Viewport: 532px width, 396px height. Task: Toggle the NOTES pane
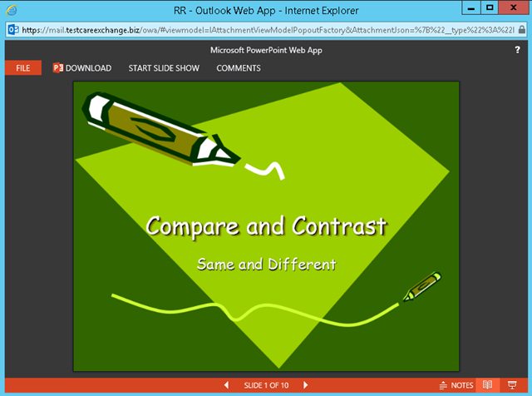click(x=456, y=385)
